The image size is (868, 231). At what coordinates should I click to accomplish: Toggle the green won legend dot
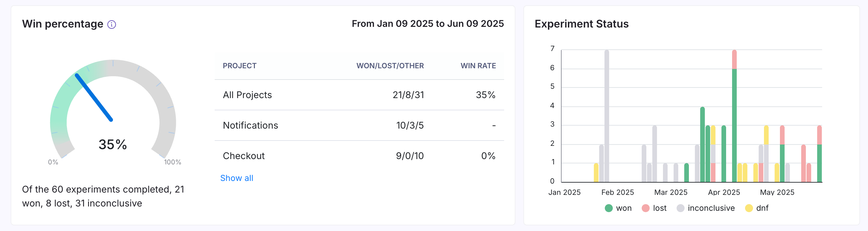point(608,208)
